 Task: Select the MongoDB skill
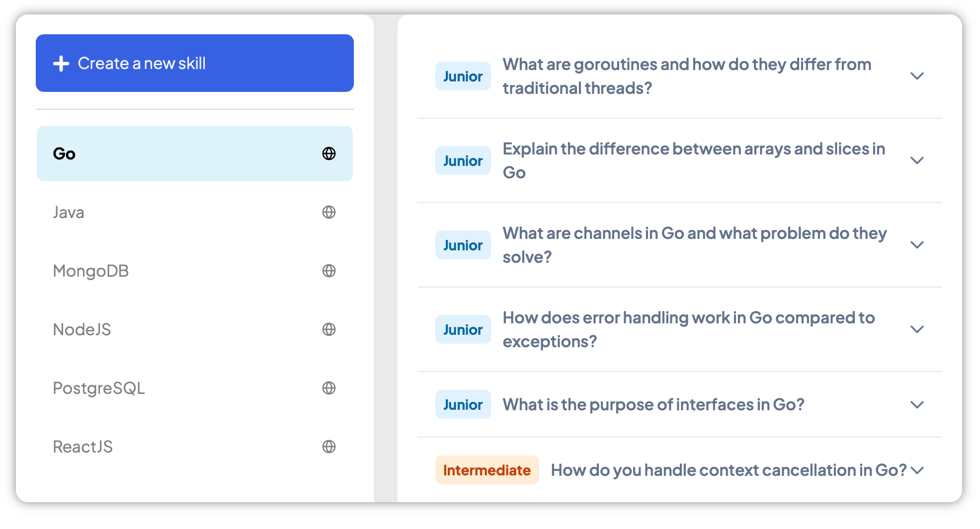(x=195, y=271)
